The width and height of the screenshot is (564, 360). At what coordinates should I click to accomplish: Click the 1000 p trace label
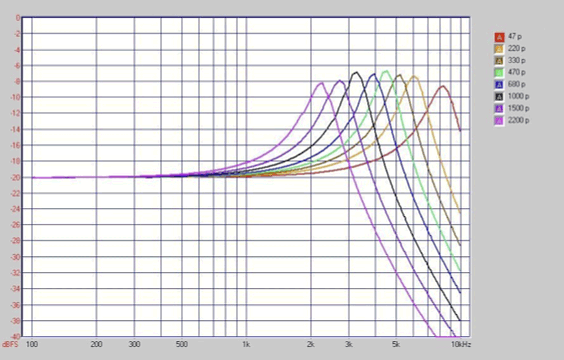coord(518,96)
